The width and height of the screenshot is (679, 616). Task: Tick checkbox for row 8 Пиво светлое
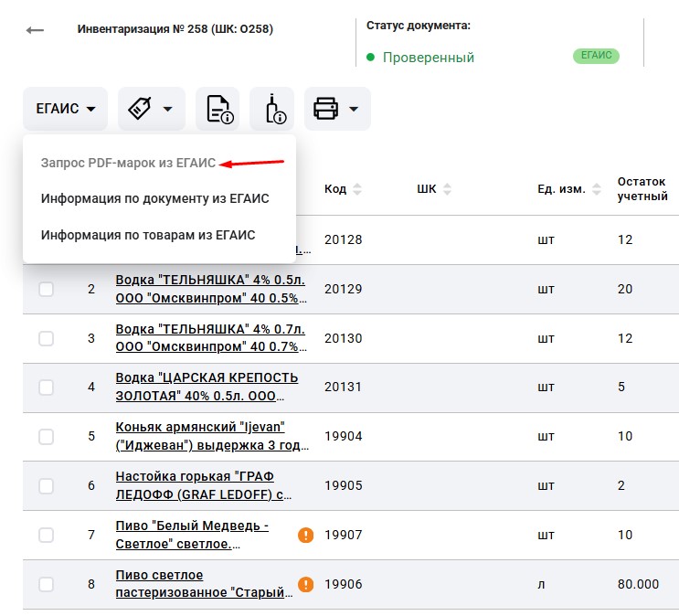coord(46,584)
